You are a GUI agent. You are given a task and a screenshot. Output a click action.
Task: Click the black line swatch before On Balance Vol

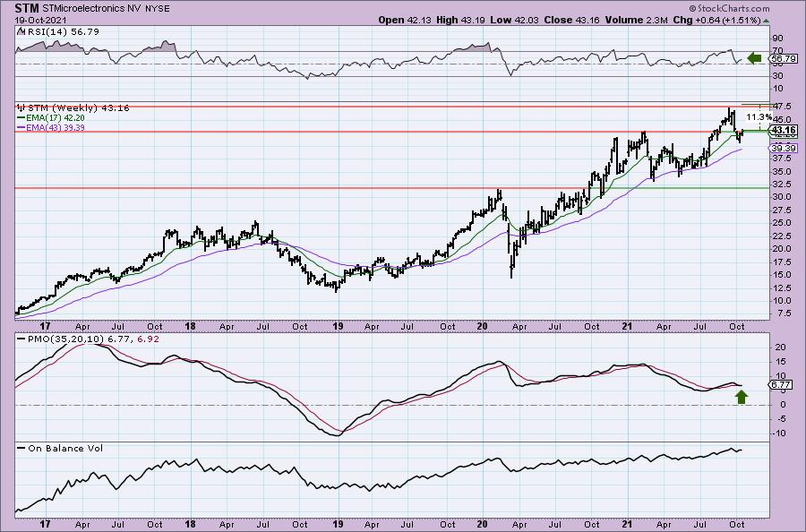coord(21,448)
